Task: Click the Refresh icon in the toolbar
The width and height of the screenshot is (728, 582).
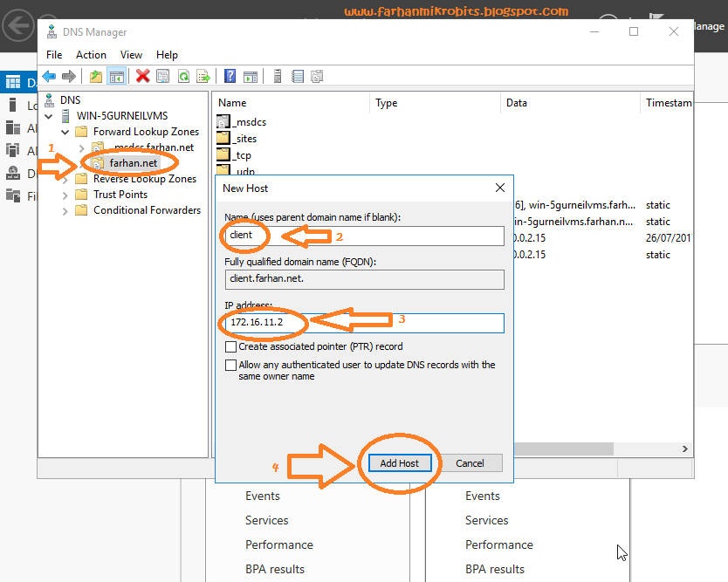Action: click(182, 76)
